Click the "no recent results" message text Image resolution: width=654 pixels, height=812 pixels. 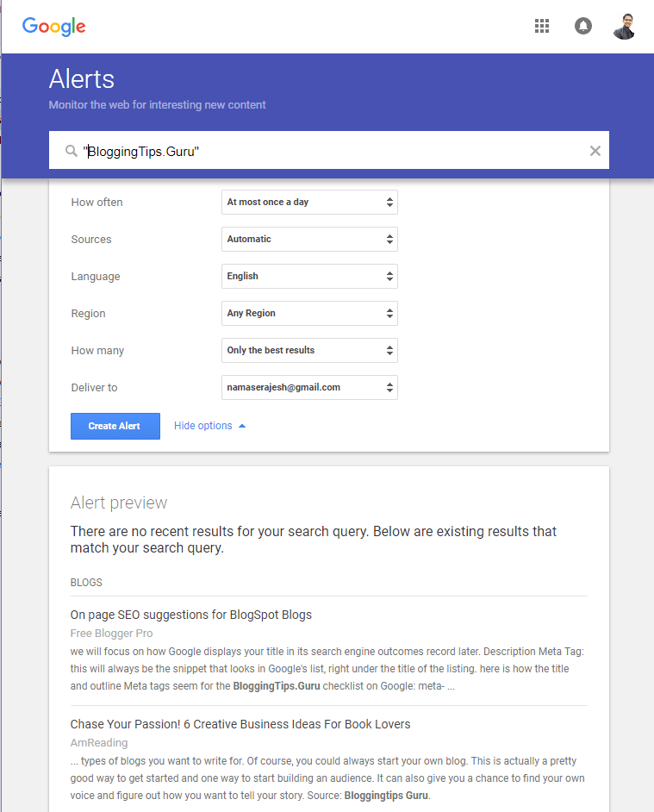(x=314, y=540)
